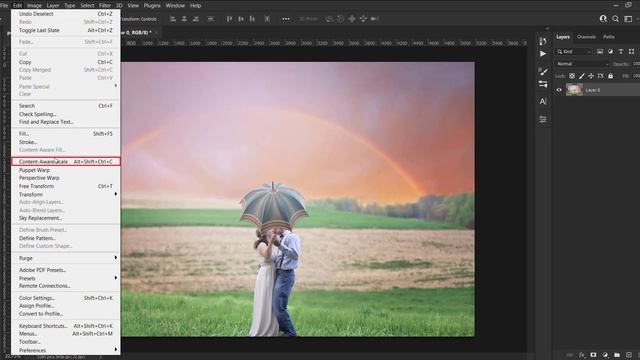Choose Perspective Warp
This screenshot has height=360, width=640.
(x=65, y=178)
